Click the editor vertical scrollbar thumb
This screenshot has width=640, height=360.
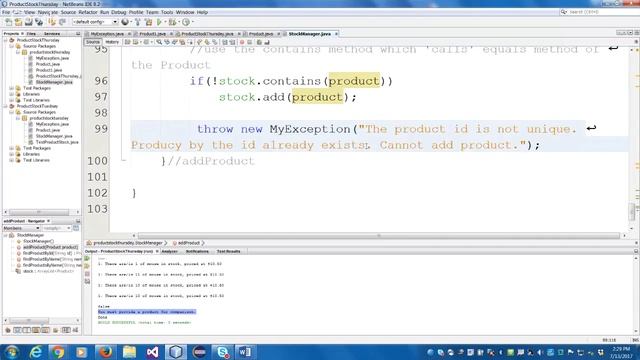(x=632, y=211)
